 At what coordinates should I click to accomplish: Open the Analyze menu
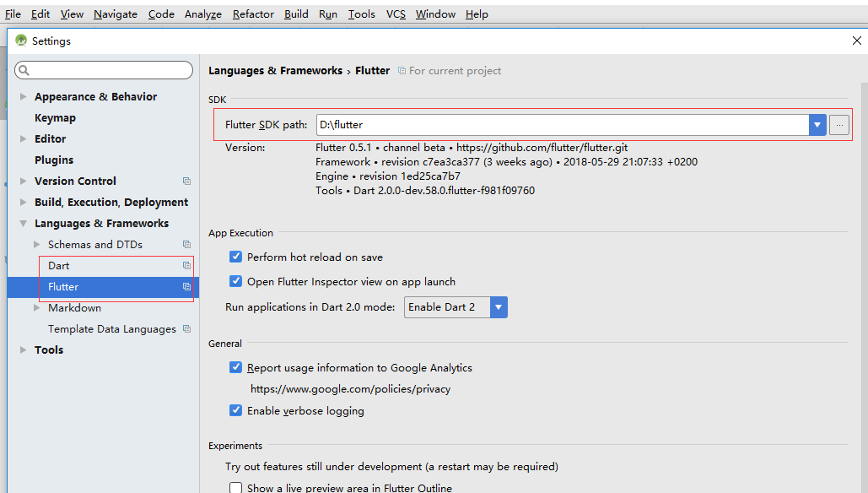pyautogui.click(x=203, y=14)
